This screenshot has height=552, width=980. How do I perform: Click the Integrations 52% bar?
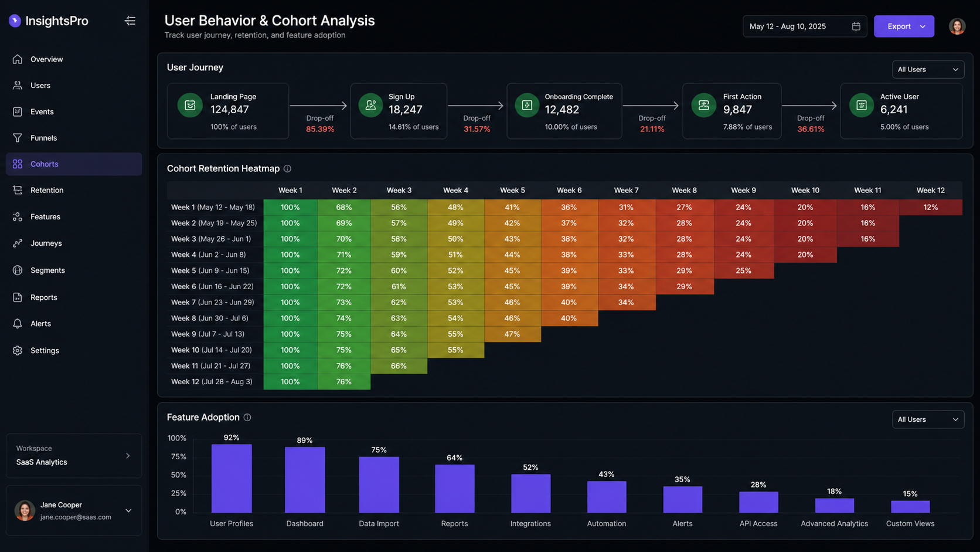(x=530, y=493)
